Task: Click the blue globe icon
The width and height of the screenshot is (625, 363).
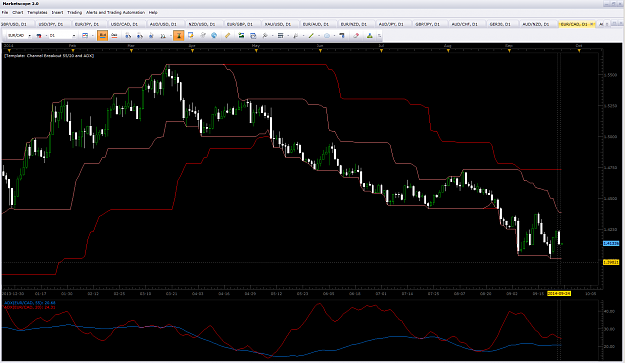Action: click(x=214, y=36)
